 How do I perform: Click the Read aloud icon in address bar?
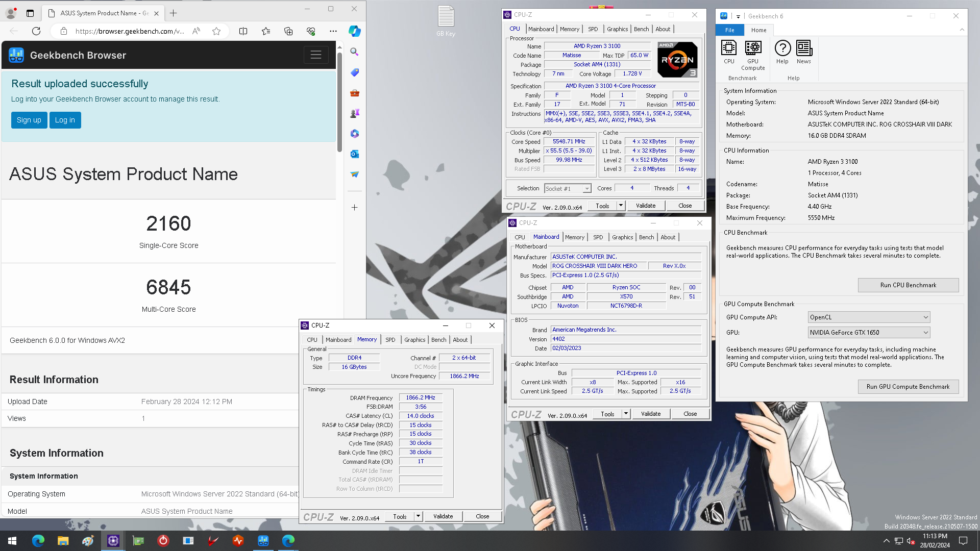point(196,31)
